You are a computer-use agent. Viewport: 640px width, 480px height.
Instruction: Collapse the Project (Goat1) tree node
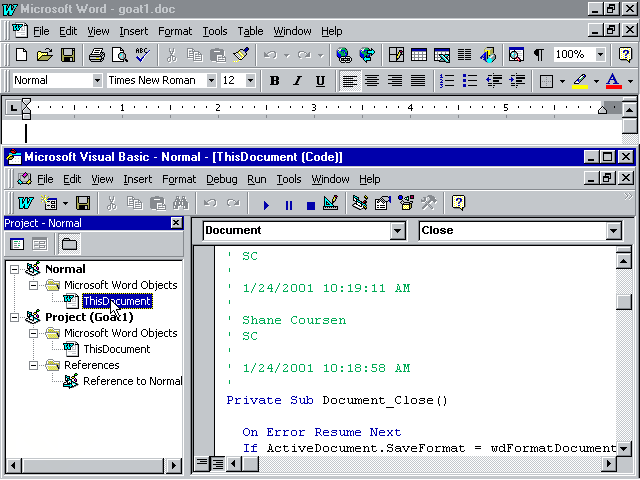click(x=14, y=317)
